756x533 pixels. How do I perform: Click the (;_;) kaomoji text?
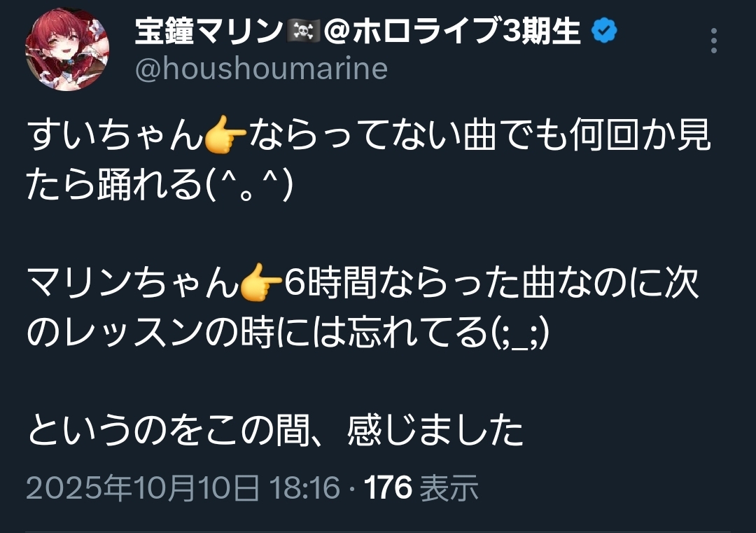click(519, 333)
